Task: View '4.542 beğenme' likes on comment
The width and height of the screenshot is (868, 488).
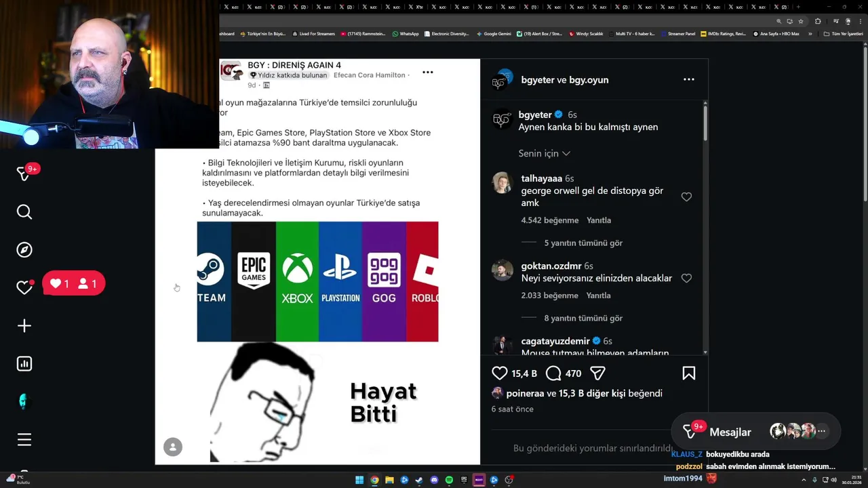Action: (x=550, y=220)
